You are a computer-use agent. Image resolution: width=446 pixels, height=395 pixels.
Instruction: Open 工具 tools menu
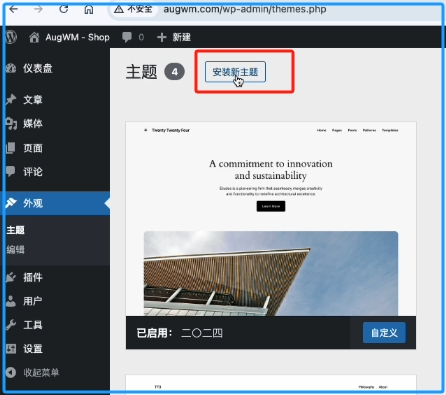point(33,325)
